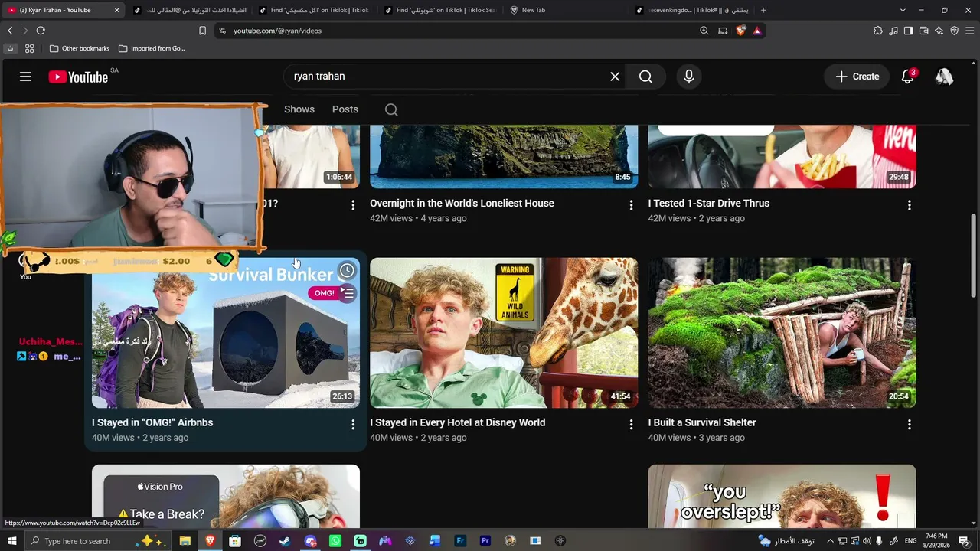View site information icon beside the URL

point(222,31)
